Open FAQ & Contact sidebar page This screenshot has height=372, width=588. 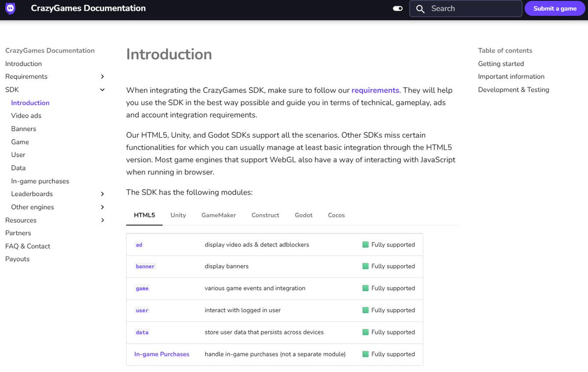tap(28, 247)
